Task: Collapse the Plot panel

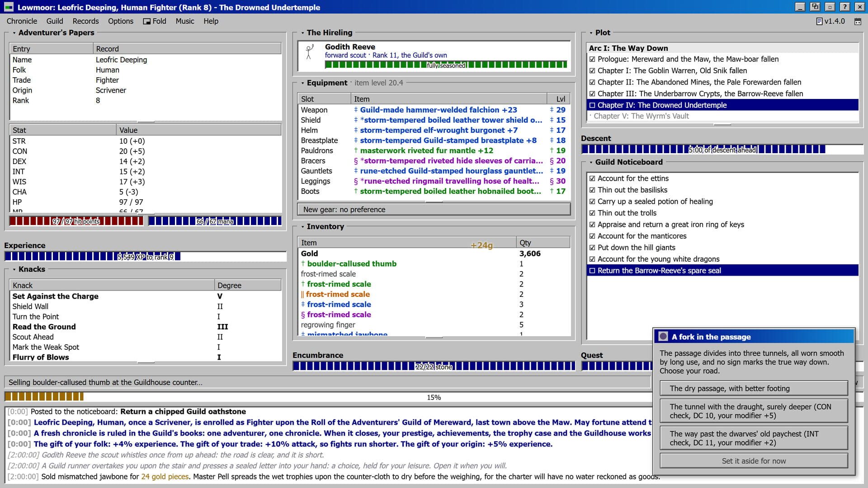Action: pos(591,33)
